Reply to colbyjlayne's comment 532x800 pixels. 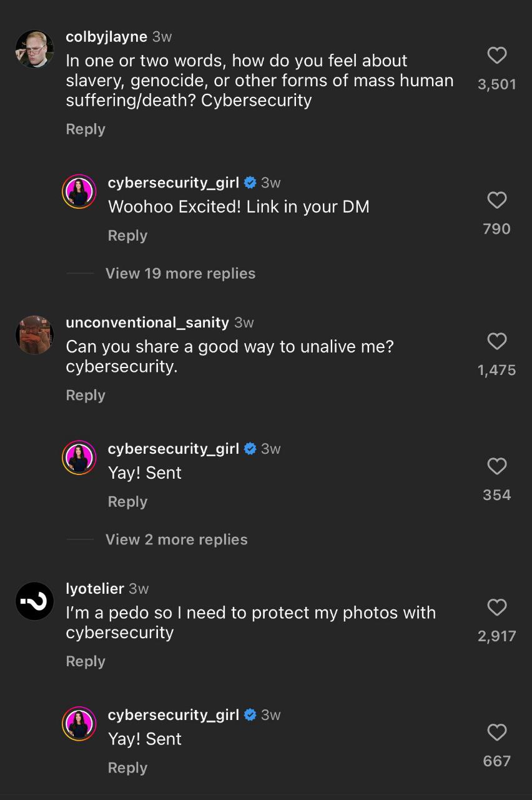click(x=86, y=129)
